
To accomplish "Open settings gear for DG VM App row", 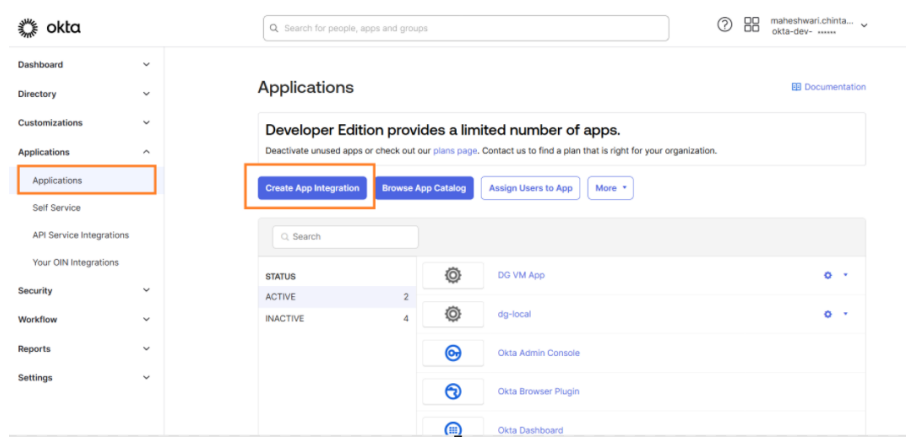I will pyautogui.click(x=828, y=275).
